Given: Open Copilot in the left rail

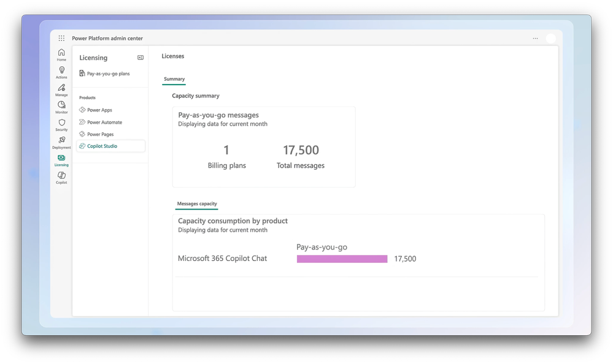Looking at the screenshot, I should pos(61,178).
